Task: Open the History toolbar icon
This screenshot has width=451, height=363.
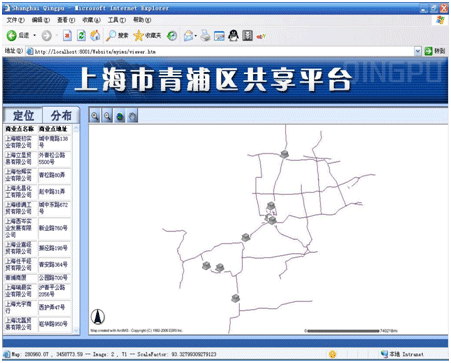Action: click(x=172, y=35)
